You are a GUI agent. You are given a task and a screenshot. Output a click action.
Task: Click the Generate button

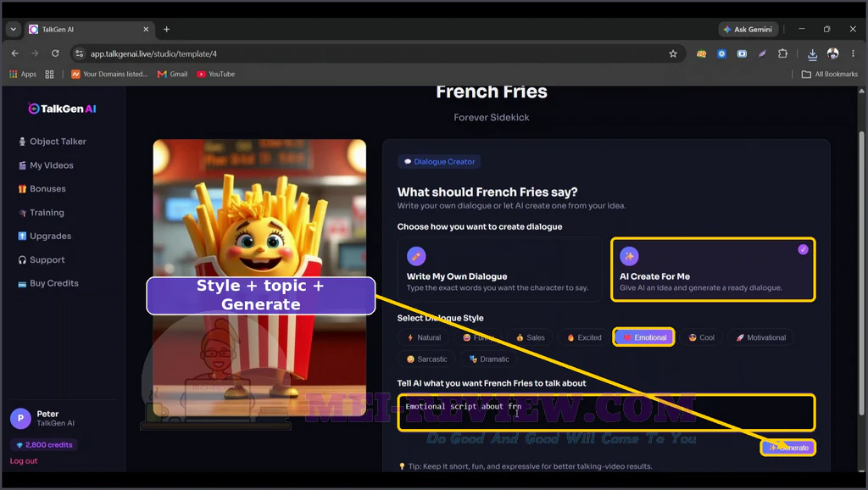788,448
